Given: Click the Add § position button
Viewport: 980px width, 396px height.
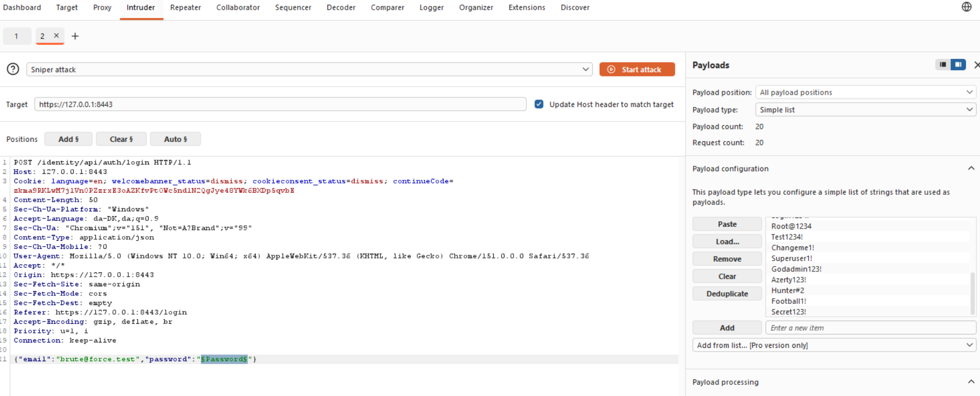Looking at the screenshot, I should point(68,139).
